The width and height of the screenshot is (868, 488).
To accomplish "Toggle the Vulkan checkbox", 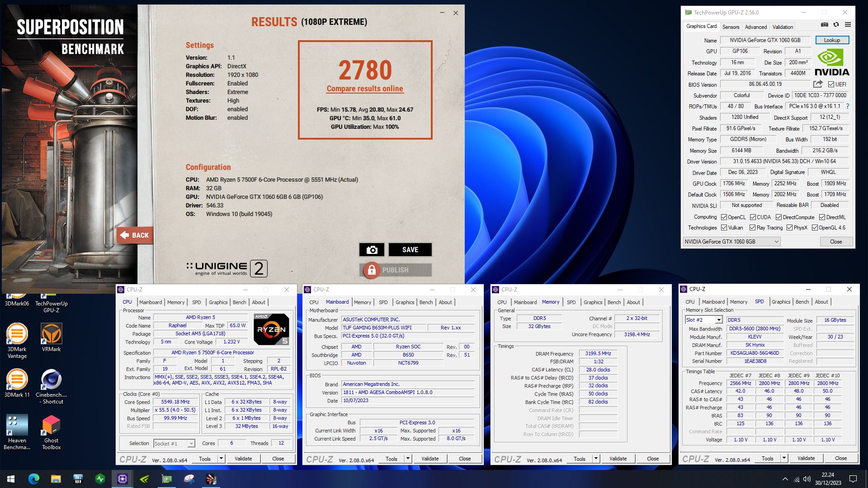I will 724,228.
